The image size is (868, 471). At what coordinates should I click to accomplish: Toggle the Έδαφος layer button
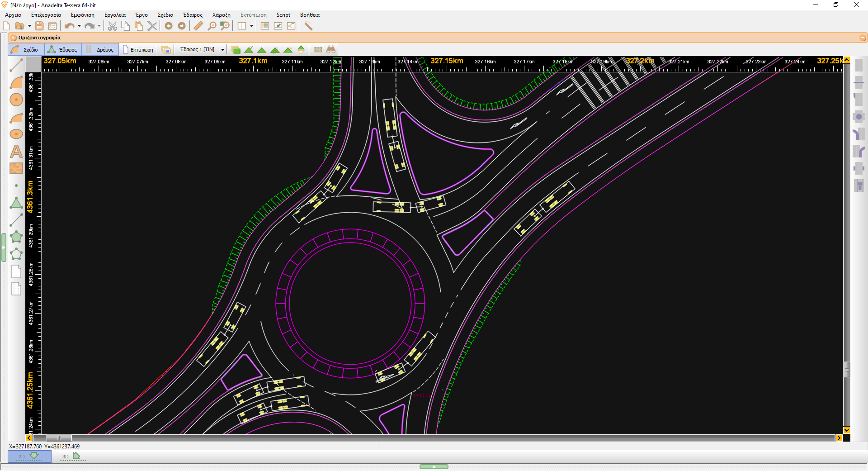63,49
